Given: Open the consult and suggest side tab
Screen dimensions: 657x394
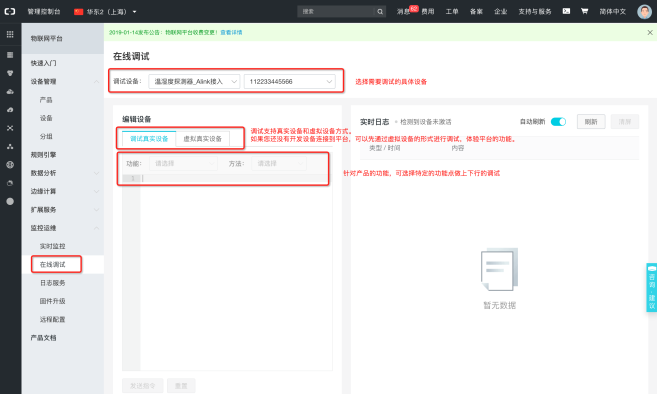Looking at the screenshot, I should (652, 287).
